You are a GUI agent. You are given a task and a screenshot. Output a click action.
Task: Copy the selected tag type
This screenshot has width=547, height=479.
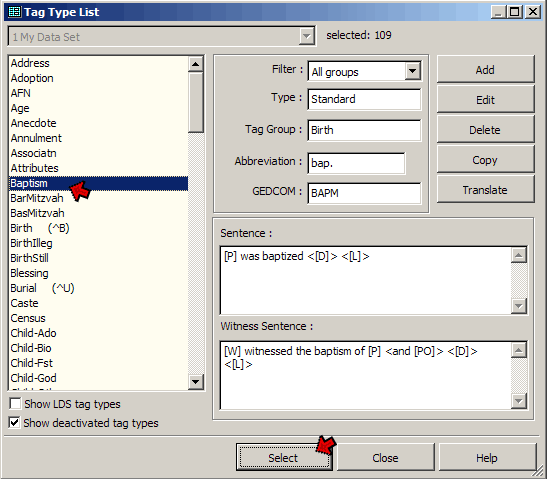tap(485, 160)
